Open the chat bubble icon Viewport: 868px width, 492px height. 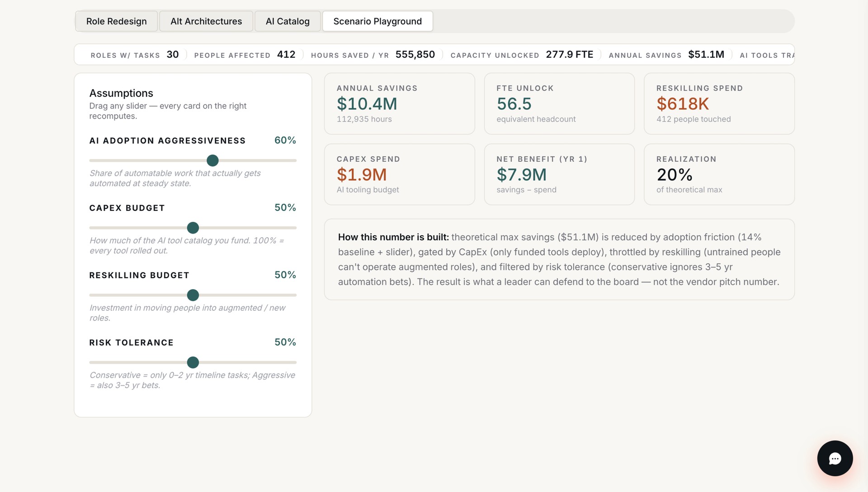click(x=835, y=458)
